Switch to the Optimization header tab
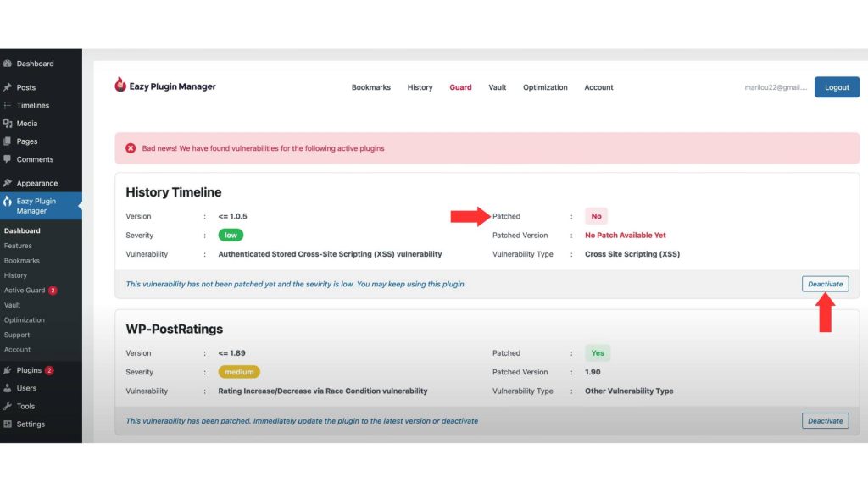Viewport: 868px width, 488px height. (545, 87)
